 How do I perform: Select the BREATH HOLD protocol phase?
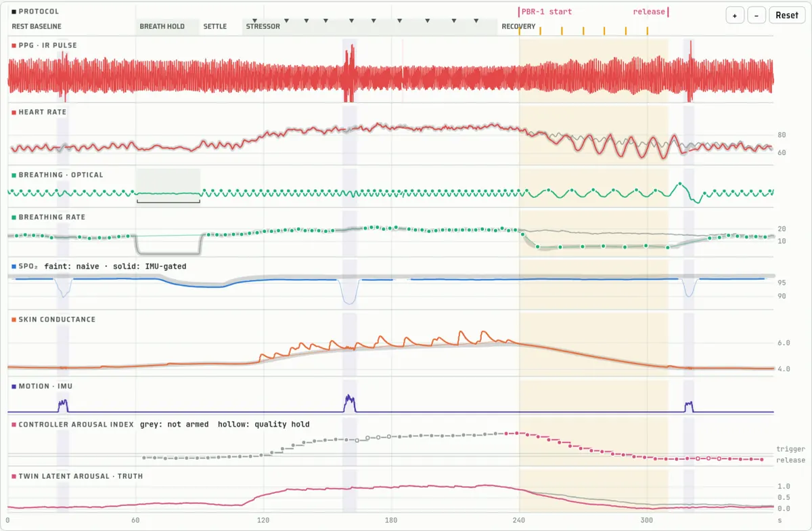pyautogui.click(x=162, y=26)
